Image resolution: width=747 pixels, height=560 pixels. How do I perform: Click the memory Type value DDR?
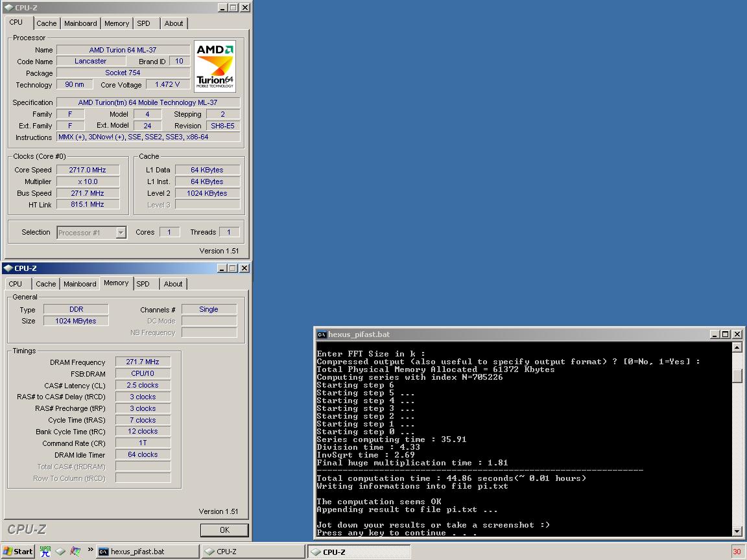pyautogui.click(x=77, y=310)
